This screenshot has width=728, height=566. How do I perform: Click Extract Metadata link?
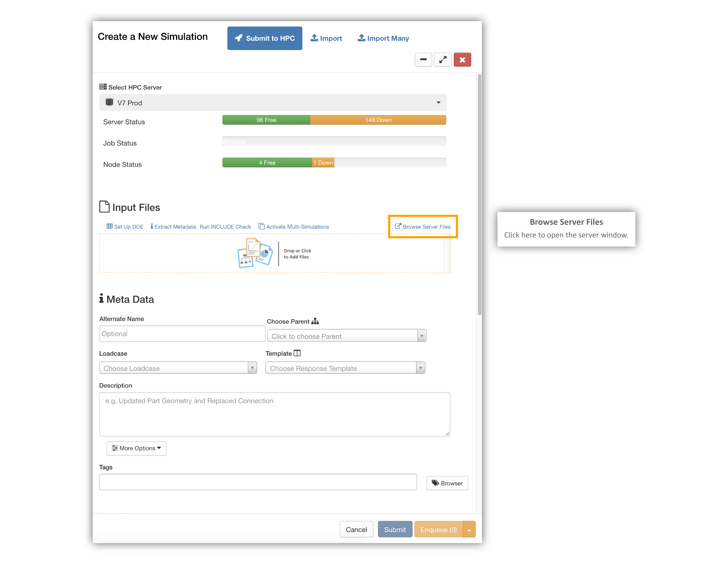[173, 227]
